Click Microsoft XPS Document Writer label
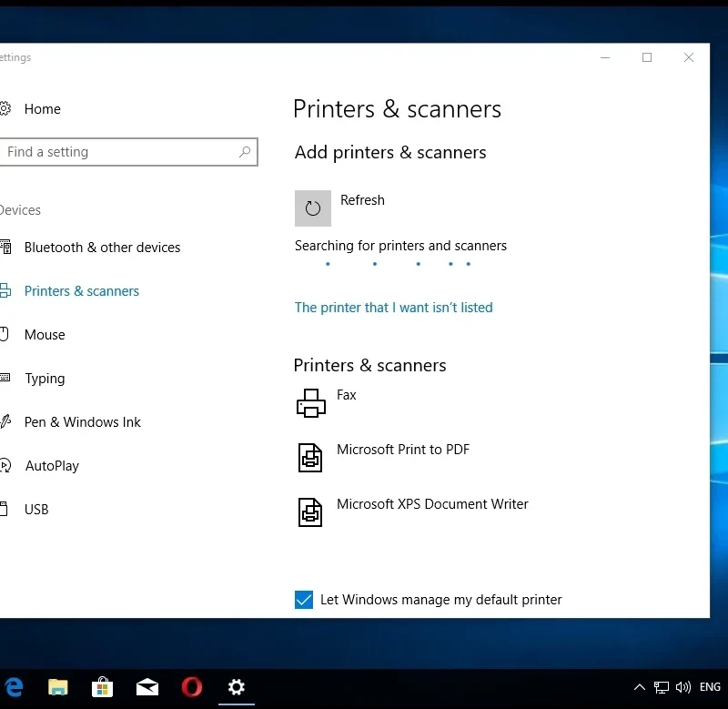Viewport: 728px width, 709px height. [x=432, y=504]
